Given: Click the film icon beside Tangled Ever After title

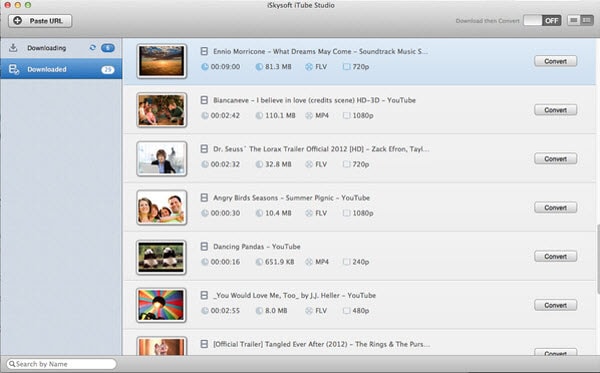Looking at the screenshot, I should click(x=204, y=344).
